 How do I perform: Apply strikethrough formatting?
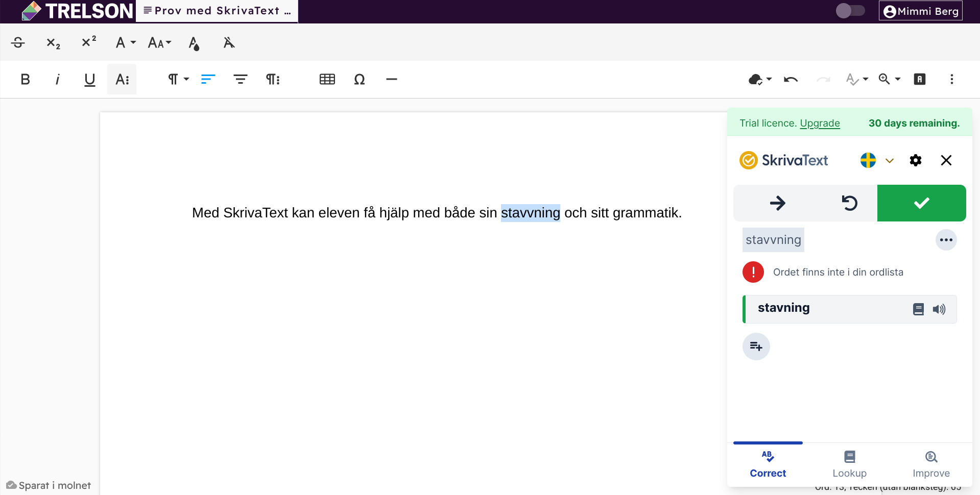pyautogui.click(x=18, y=42)
